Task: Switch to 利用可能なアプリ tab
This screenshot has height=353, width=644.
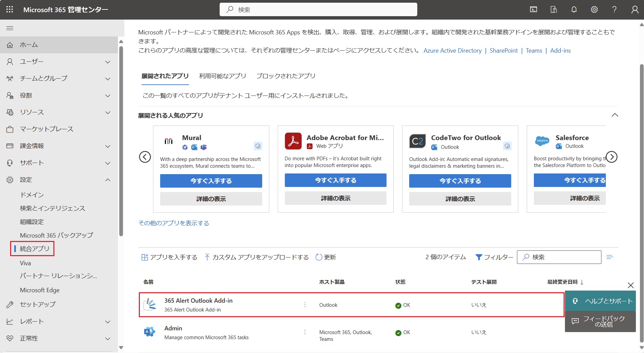Action: [x=222, y=76]
